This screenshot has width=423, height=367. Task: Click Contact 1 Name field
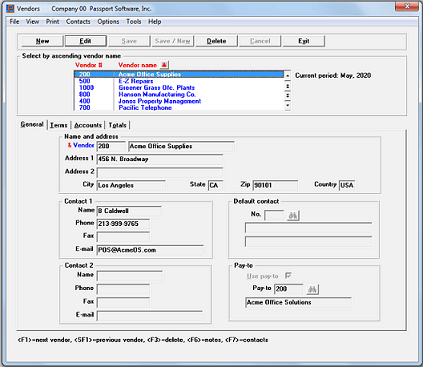[x=129, y=211]
